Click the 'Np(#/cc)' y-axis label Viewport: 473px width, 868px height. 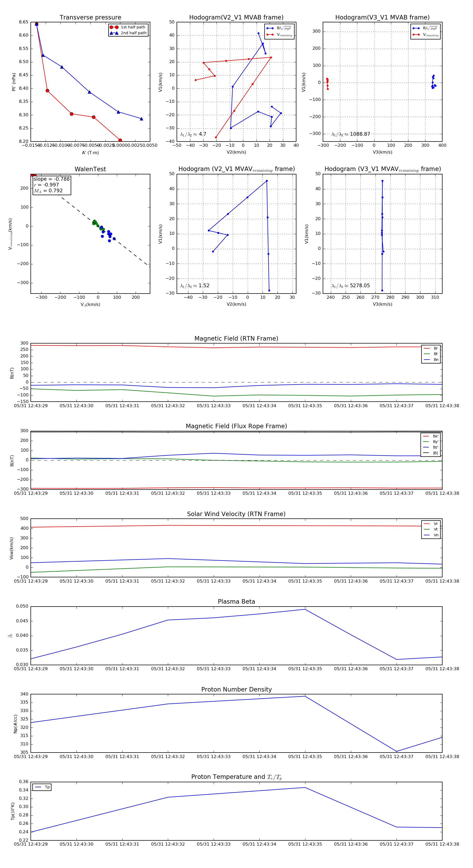pyautogui.click(x=15, y=723)
